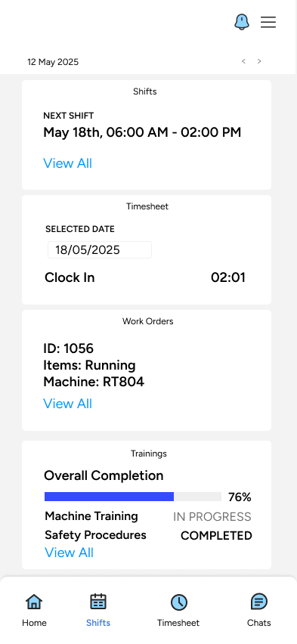Select work order ID 1056

click(69, 348)
